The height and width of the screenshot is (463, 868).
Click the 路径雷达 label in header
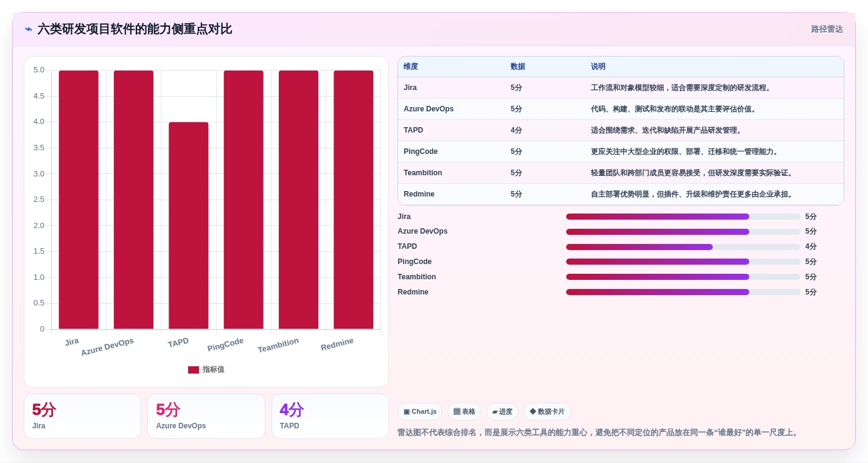tap(827, 29)
